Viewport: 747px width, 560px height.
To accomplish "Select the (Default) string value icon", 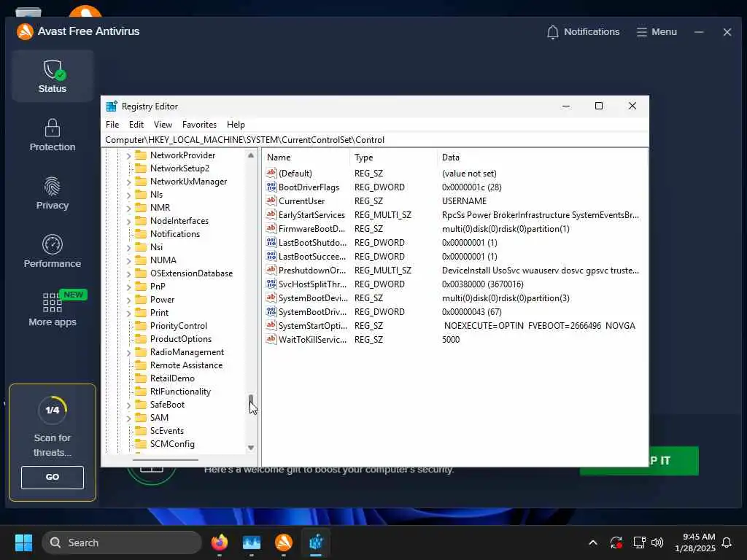I will [x=271, y=173].
